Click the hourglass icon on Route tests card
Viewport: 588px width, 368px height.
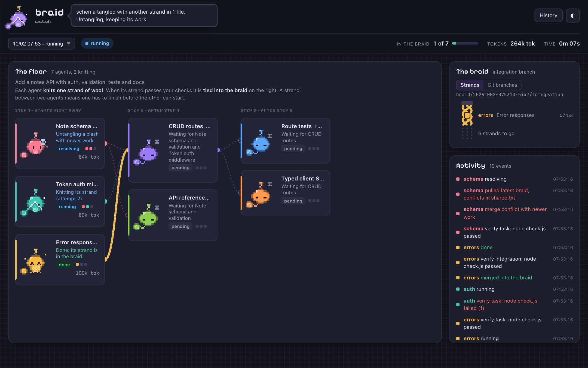[270, 136]
